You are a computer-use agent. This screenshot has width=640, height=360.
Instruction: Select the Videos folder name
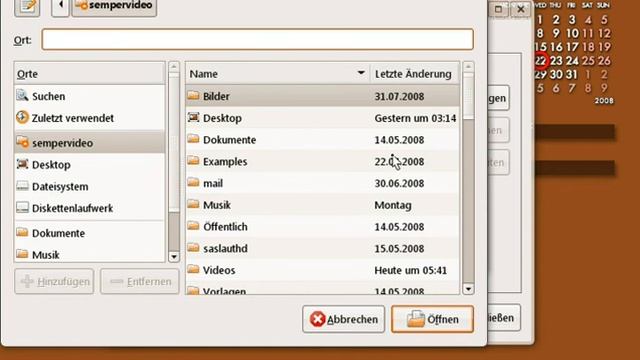click(219, 270)
